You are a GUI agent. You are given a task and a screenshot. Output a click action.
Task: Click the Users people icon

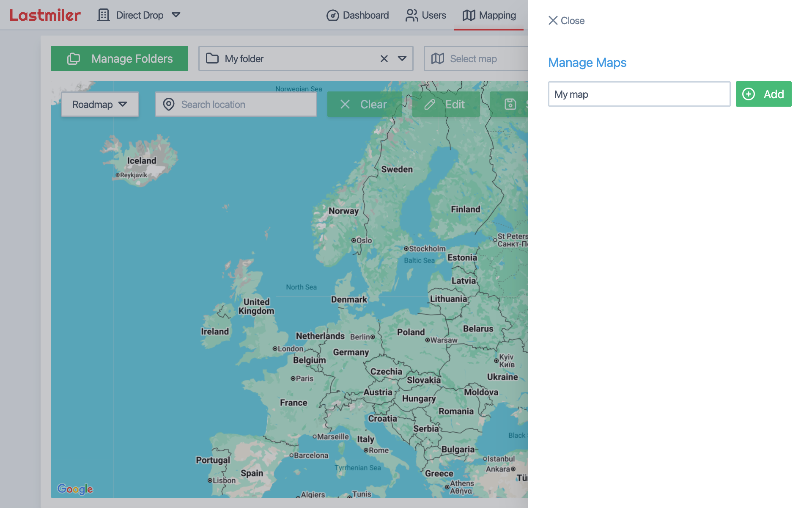[411, 15]
